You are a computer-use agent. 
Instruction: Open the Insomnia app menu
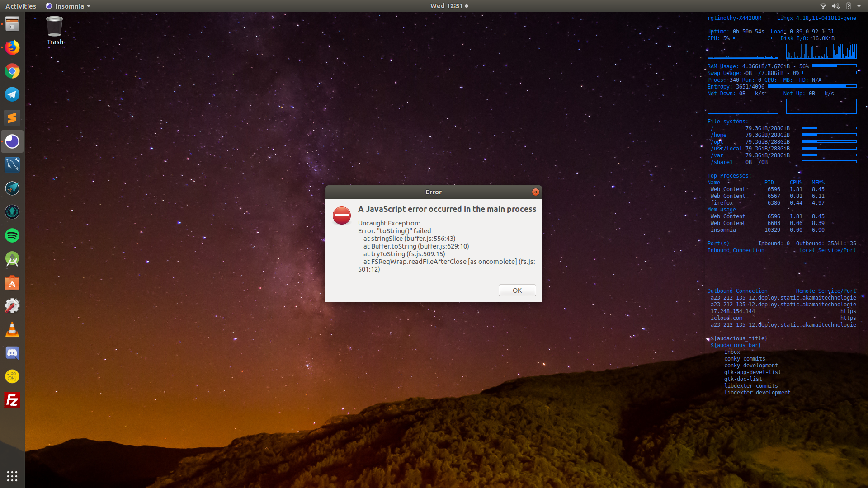tap(68, 6)
